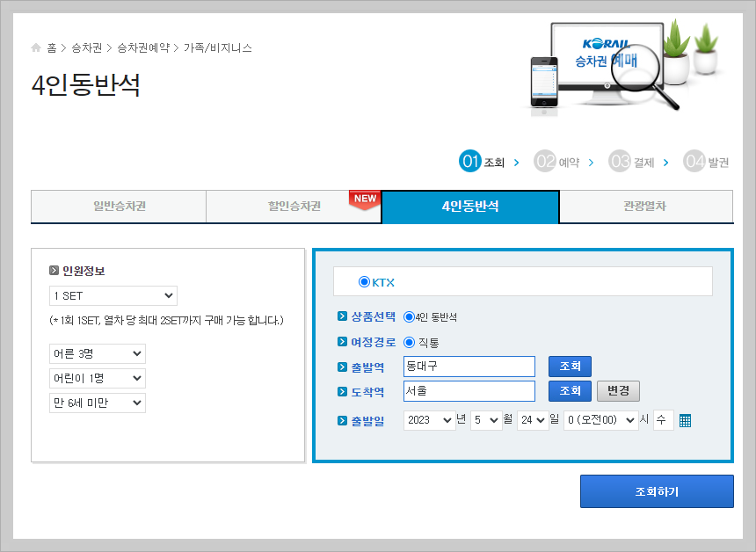Open the 어른 3명 passenger dropdown
This screenshot has height=552, width=756.
click(97, 354)
